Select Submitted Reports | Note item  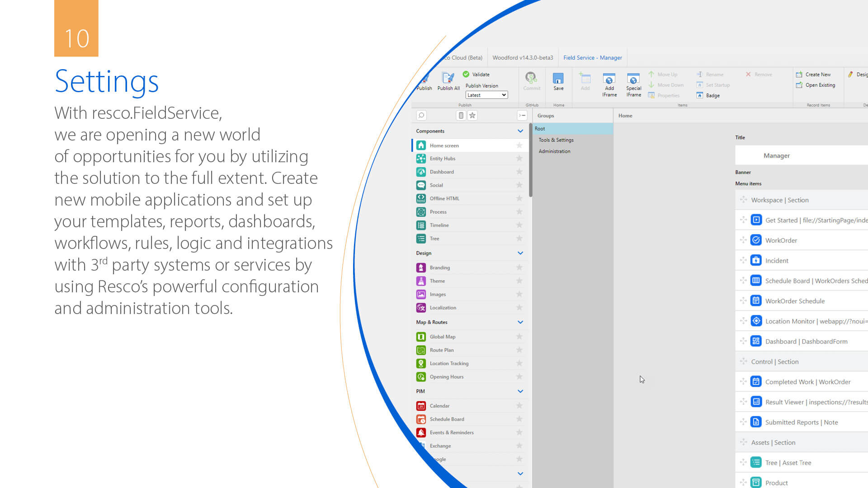[802, 422]
